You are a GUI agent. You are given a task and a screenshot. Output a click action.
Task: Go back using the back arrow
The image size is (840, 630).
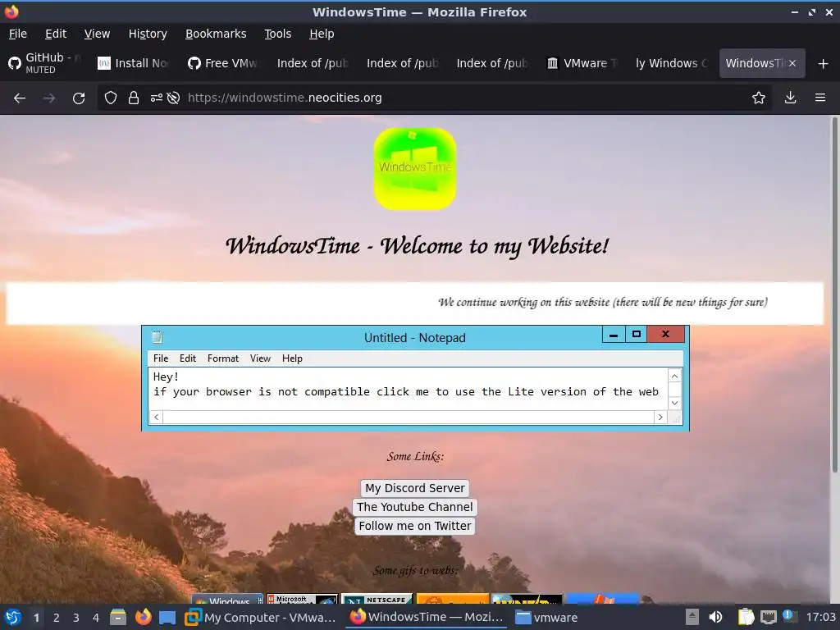(x=20, y=98)
